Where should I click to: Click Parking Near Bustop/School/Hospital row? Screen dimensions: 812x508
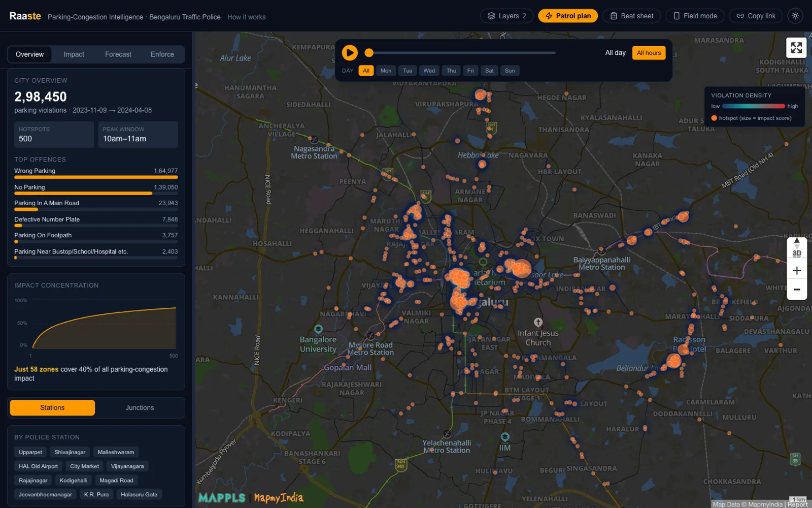(96, 253)
